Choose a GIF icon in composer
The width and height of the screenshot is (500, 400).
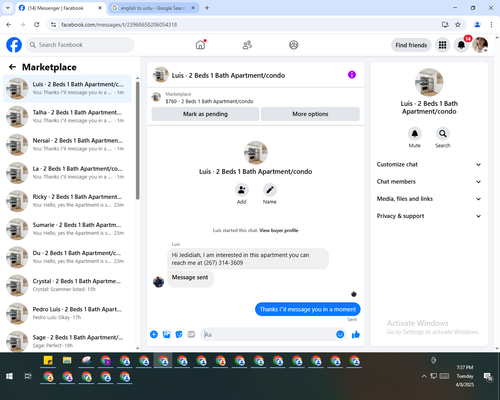pyautogui.click(x=191, y=334)
